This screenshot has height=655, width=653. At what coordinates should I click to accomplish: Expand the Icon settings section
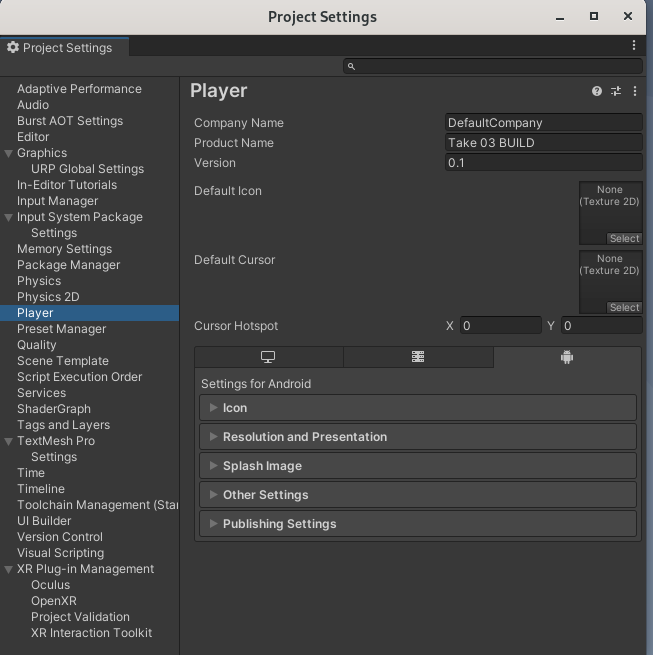click(x=235, y=408)
